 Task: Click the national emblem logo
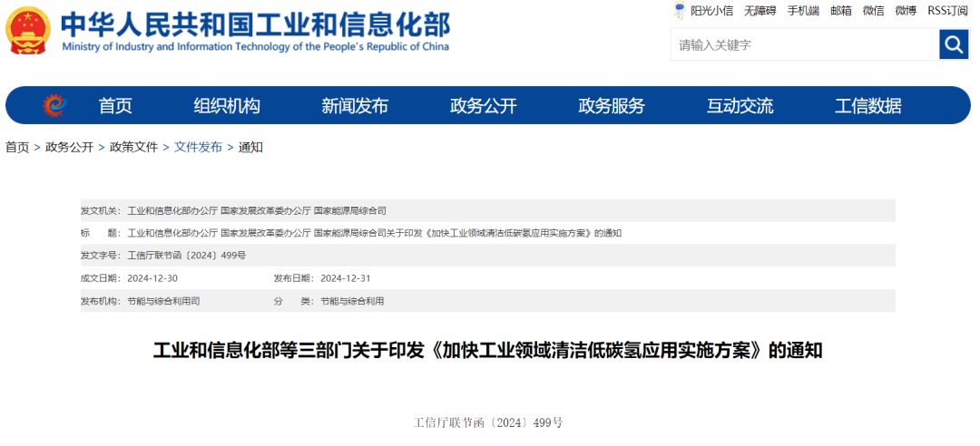(29, 31)
